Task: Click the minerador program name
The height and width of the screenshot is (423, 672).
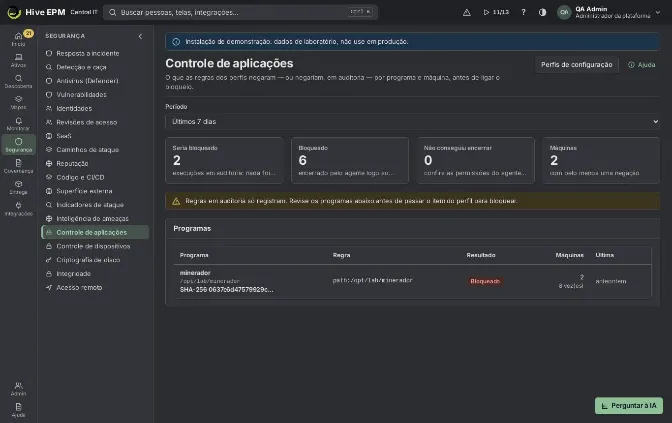Action: tap(195, 273)
